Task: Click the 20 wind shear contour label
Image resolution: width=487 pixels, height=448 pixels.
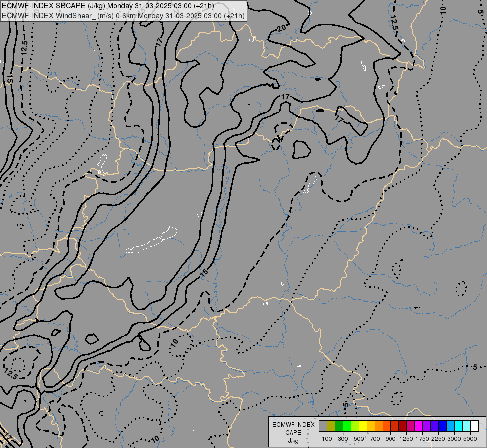Action: pos(281,28)
